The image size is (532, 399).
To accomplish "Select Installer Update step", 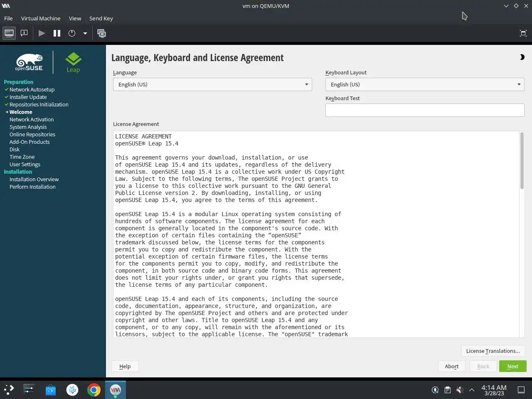I will pos(28,97).
